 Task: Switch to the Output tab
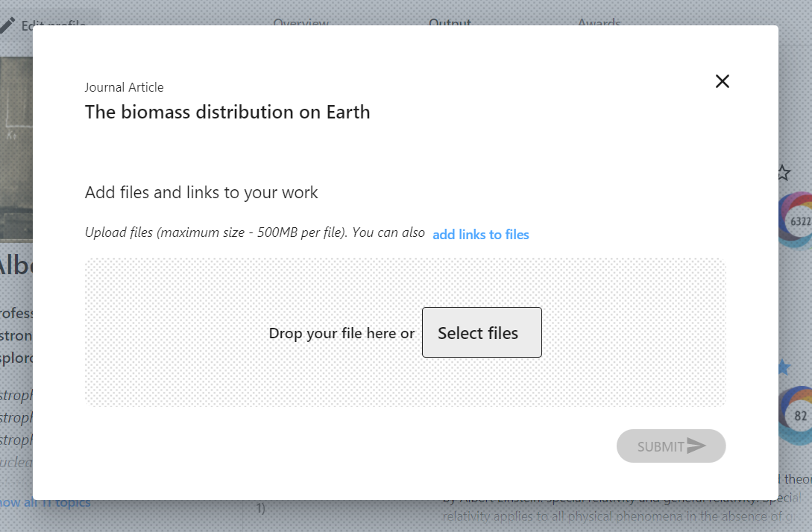(450, 23)
